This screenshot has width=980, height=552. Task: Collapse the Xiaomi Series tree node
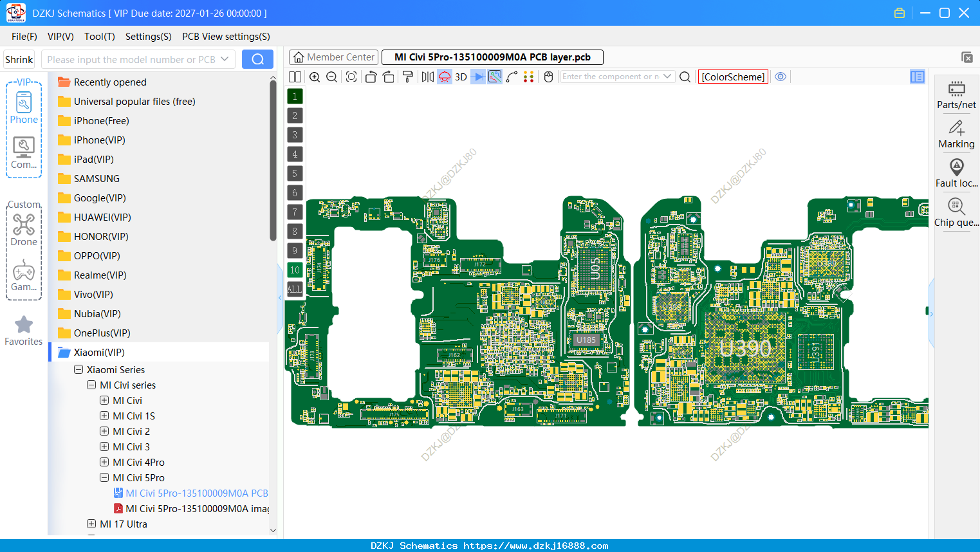[79, 369]
